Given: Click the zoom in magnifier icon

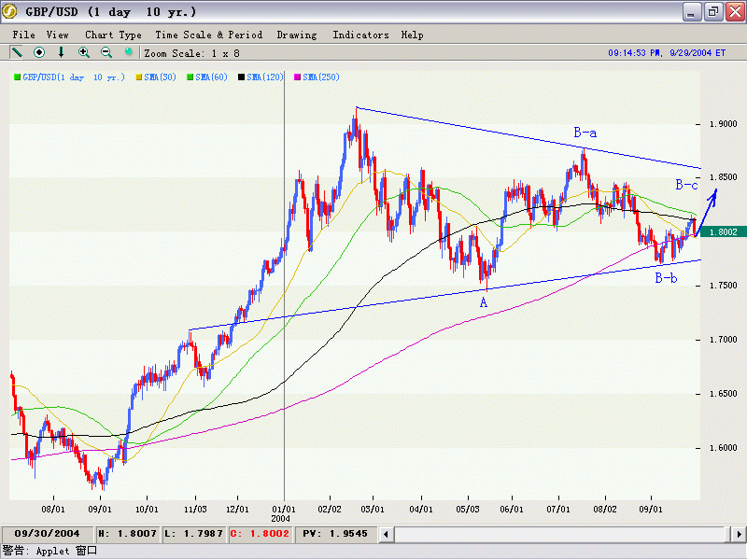Looking at the screenshot, I should coord(84,52).
